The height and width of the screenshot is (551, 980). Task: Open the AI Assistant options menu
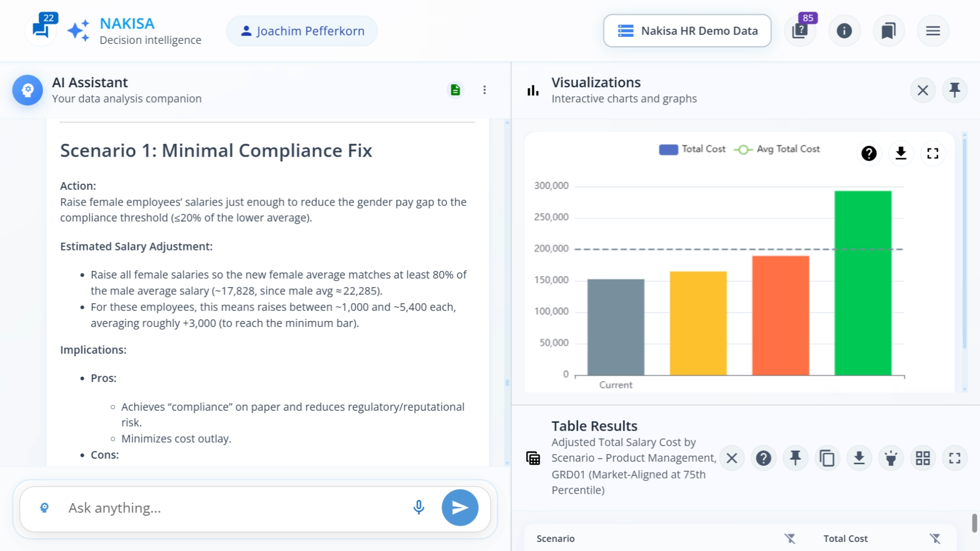pos(484,90)
